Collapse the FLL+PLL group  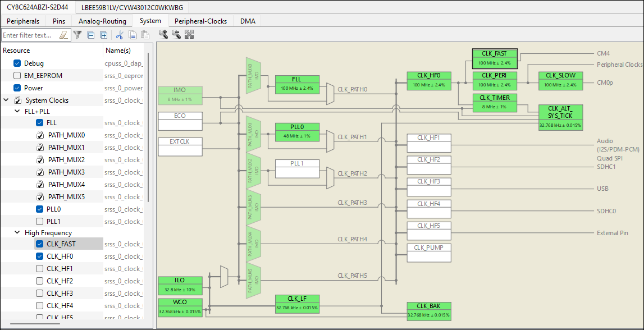click(17, 112)
